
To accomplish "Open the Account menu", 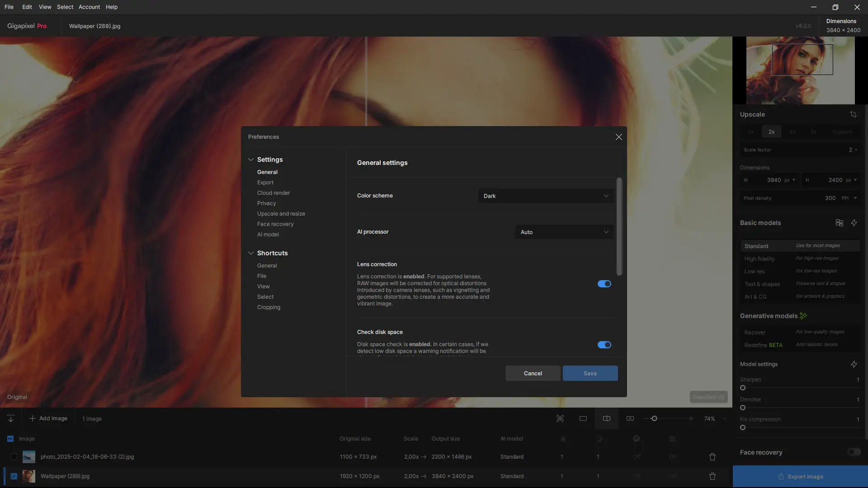I will [89, 7].
